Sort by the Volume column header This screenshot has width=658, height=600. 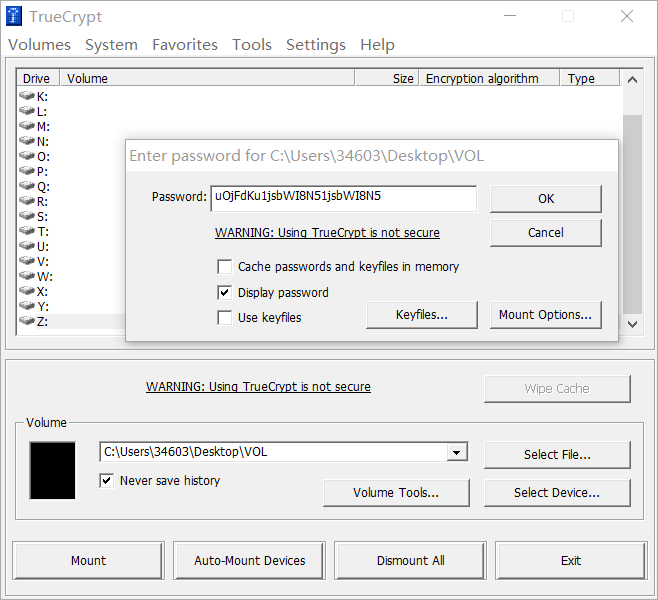coord(208,78)
